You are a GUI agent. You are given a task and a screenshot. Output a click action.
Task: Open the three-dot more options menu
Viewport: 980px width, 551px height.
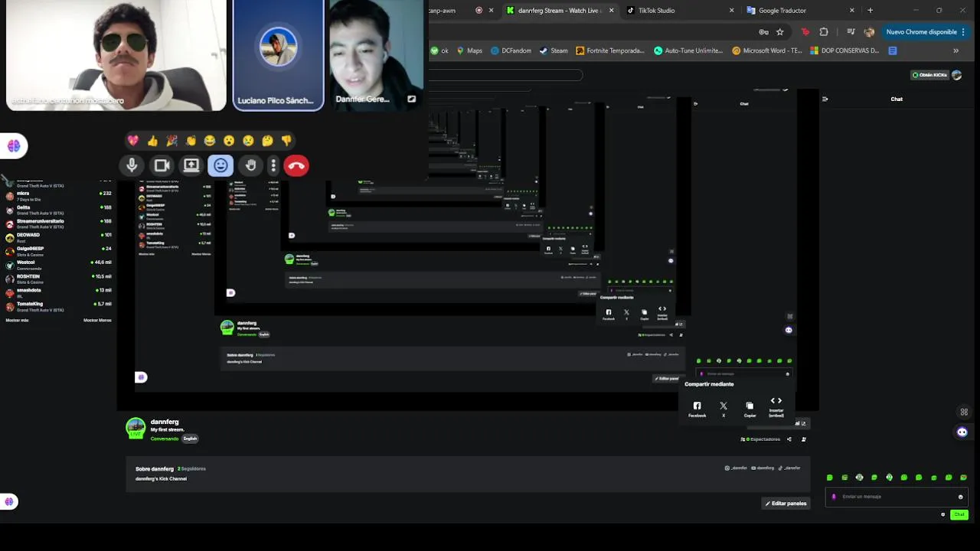(x=273, y=165)
